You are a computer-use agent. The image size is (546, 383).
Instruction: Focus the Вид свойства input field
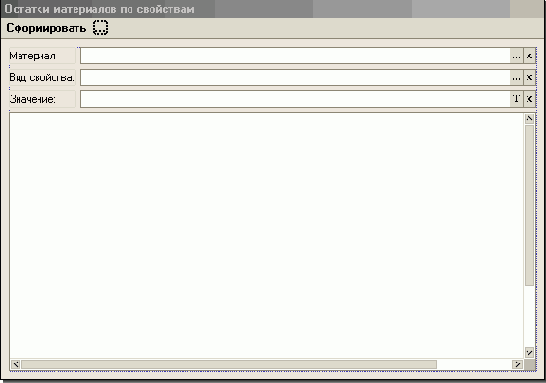295,77
